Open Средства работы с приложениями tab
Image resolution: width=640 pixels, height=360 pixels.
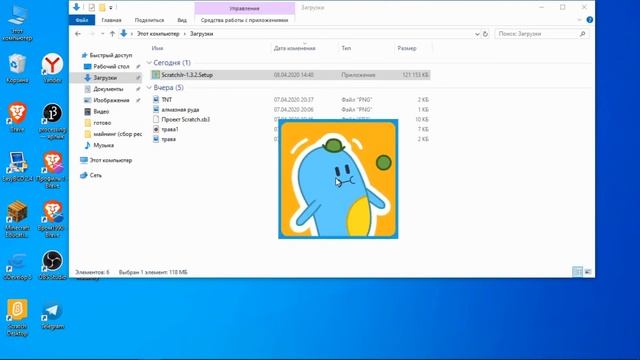[244, 20]
